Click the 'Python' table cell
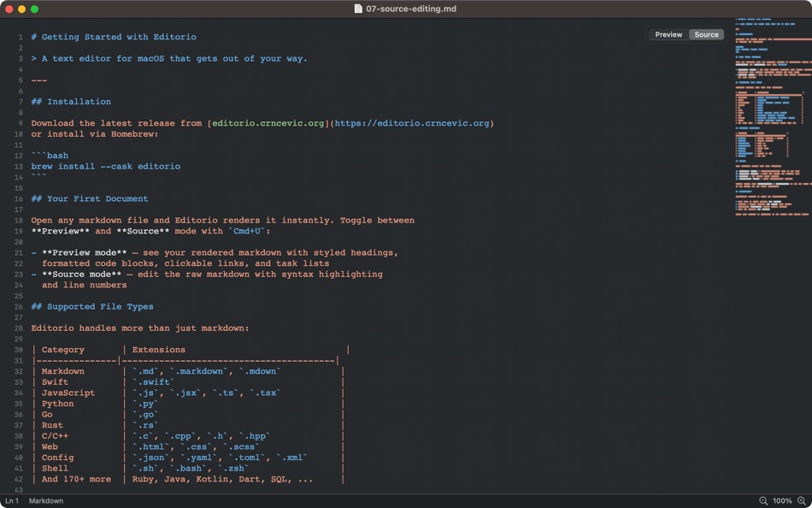The image size is (812, 508). coord(57,404)
